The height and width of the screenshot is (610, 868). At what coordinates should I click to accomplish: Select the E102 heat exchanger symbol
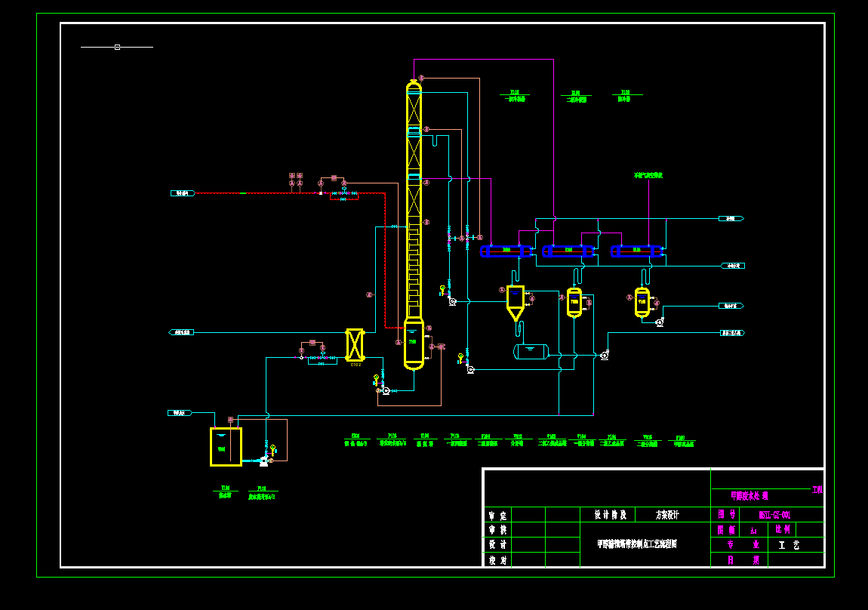pos(355,345)
